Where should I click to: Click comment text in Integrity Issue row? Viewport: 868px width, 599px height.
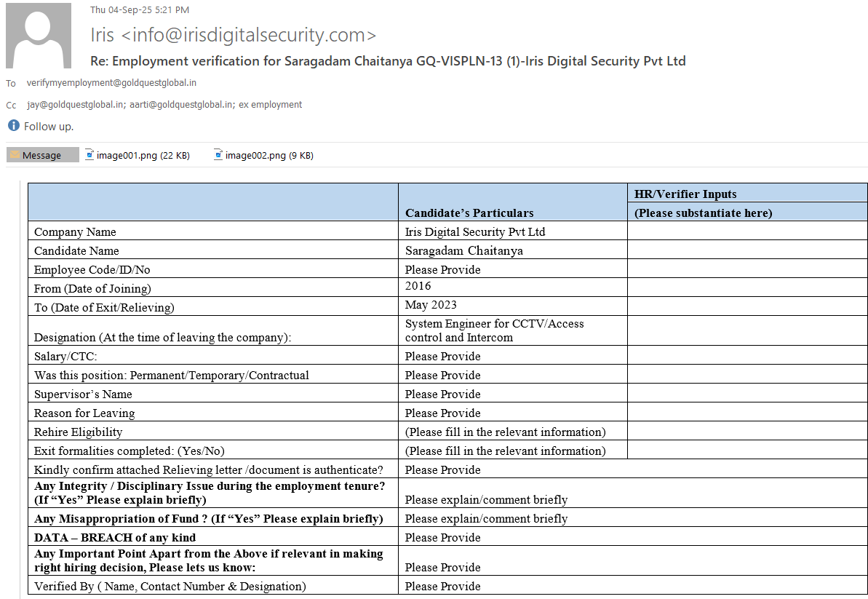[486, 500]
